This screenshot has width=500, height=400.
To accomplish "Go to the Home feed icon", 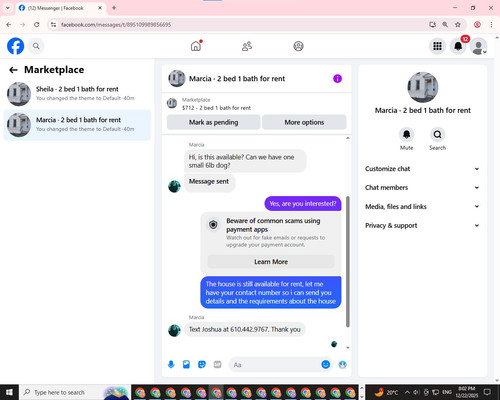I will [x=196, y=46].
